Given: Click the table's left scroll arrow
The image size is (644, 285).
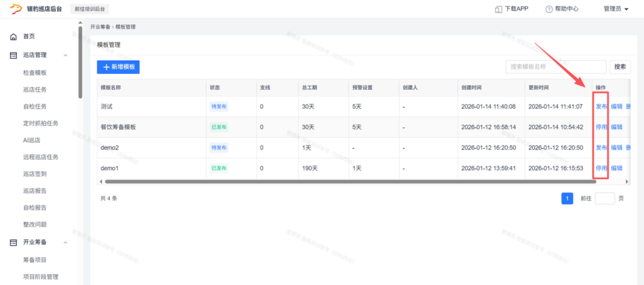Looking at the screenshot, I should (101, 182).
